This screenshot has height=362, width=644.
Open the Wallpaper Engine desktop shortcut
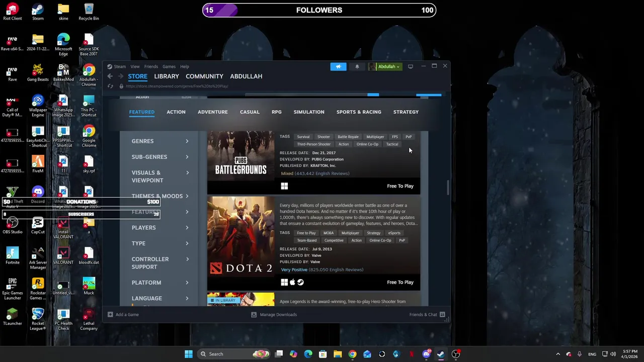(38, 106)
